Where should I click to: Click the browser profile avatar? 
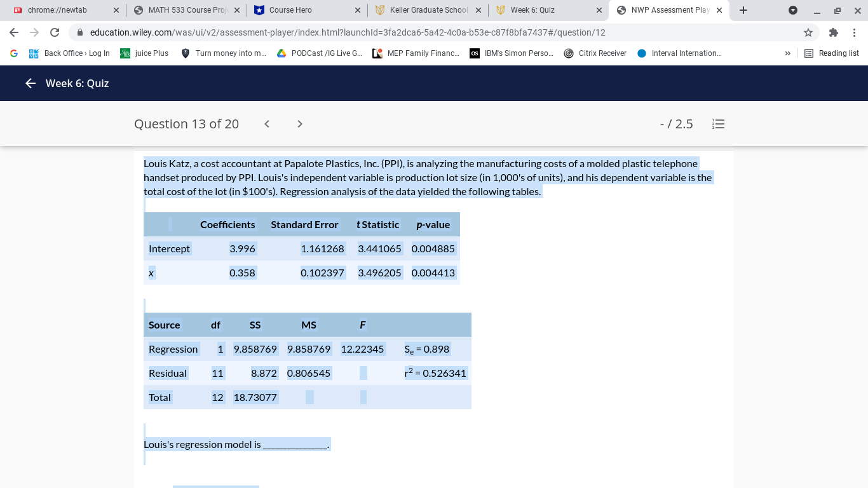(x=792, y=10)
